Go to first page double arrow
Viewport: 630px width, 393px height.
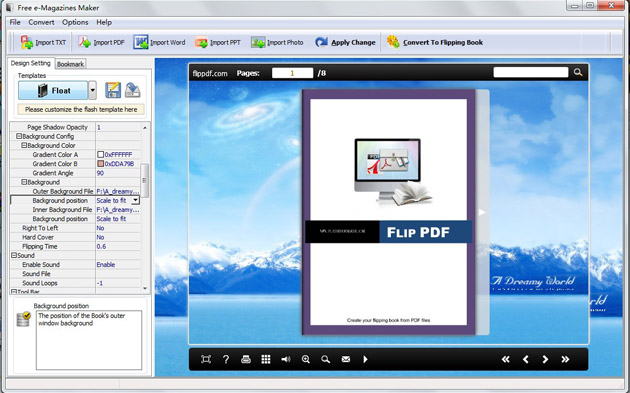coord(505,359)
